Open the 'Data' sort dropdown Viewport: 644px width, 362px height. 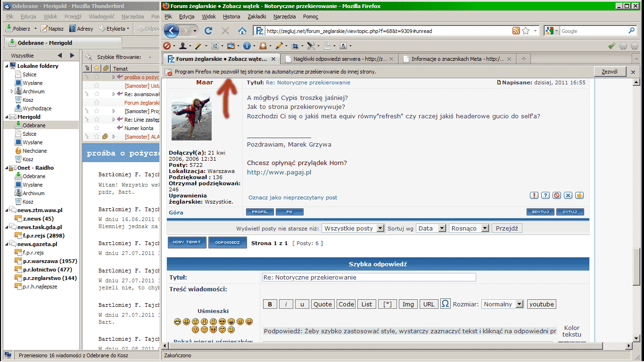coord(431,228)
